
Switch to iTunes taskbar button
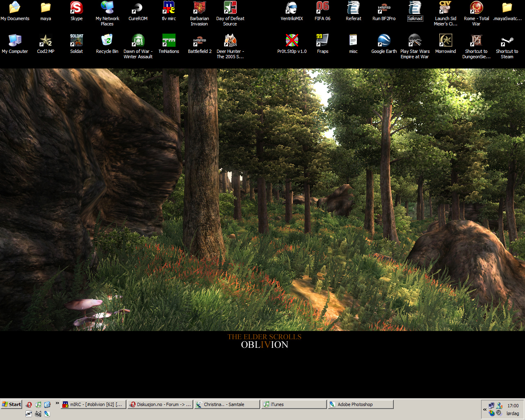[x=294, y=404]
